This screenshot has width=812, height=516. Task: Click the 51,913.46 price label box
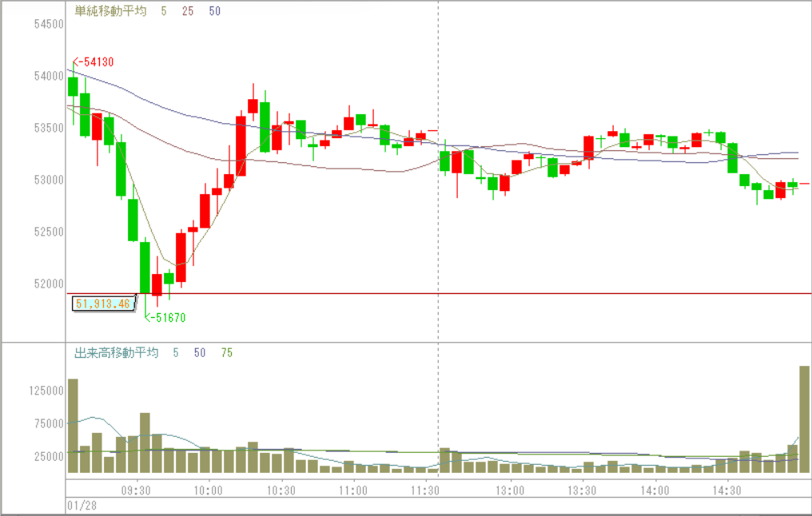pos(103,304)
